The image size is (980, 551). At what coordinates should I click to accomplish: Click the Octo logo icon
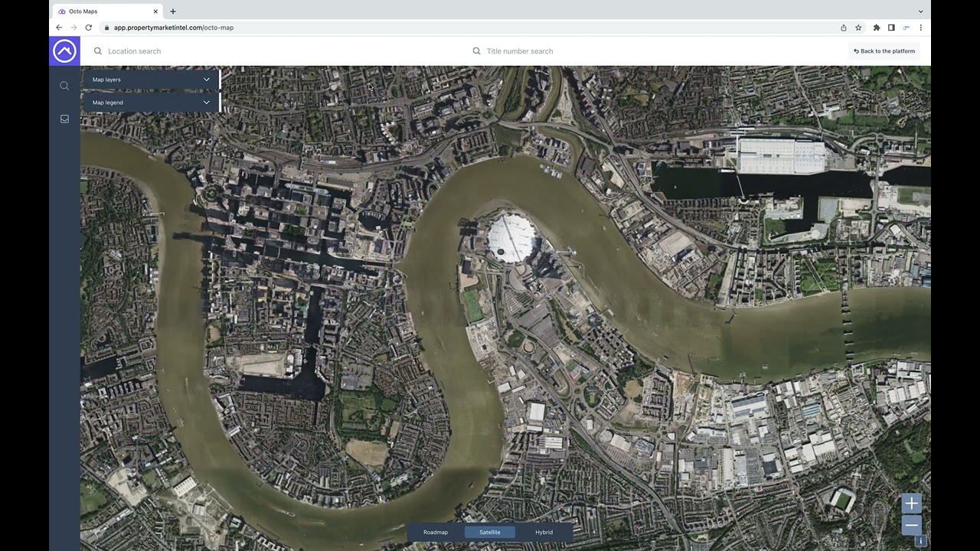click(64, 51)
